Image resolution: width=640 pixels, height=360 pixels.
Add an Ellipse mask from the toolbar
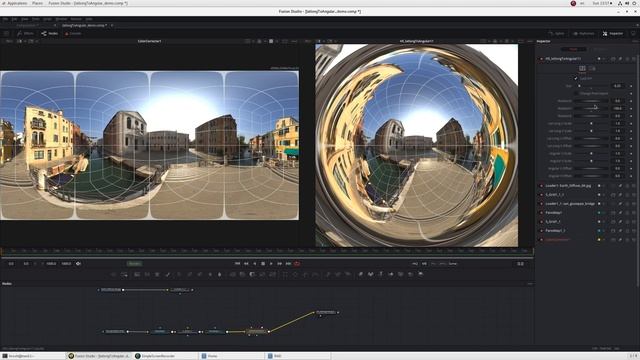pyautogui.click(x=296, y=274)
